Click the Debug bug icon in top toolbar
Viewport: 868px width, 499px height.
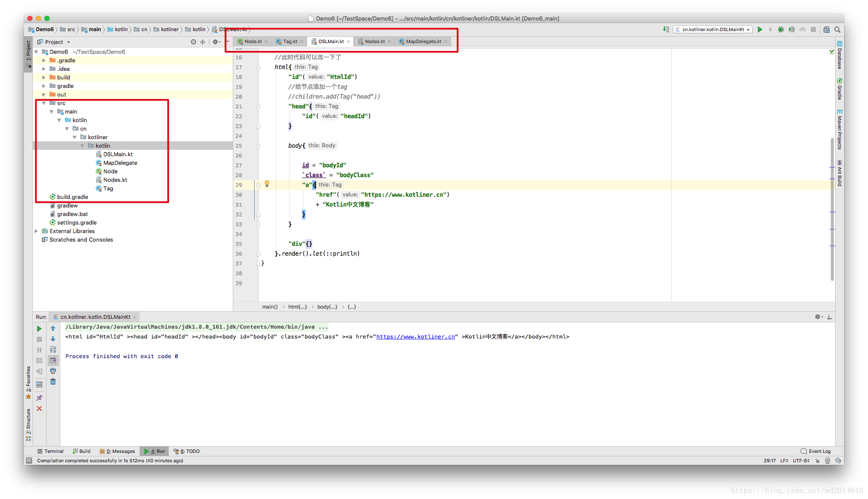[x=781, y=29]
